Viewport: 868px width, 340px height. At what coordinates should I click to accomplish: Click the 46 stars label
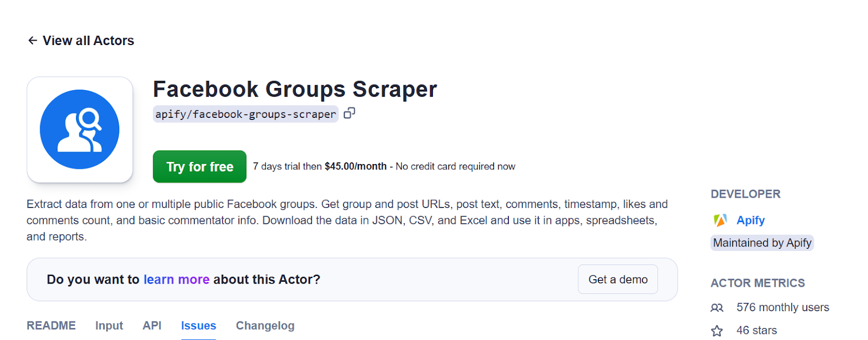[756, 330]
